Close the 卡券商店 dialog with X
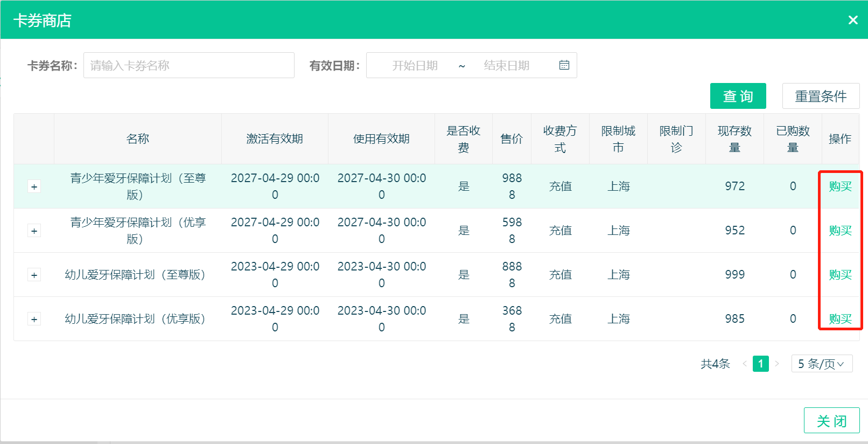 coord(853,20)
